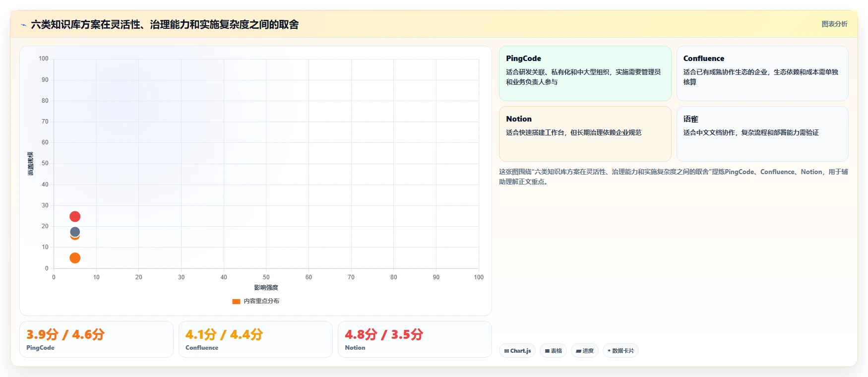Viewport: 868px width, 377px height.
Task: Click the red data point on chart
Action: [75, 216]
